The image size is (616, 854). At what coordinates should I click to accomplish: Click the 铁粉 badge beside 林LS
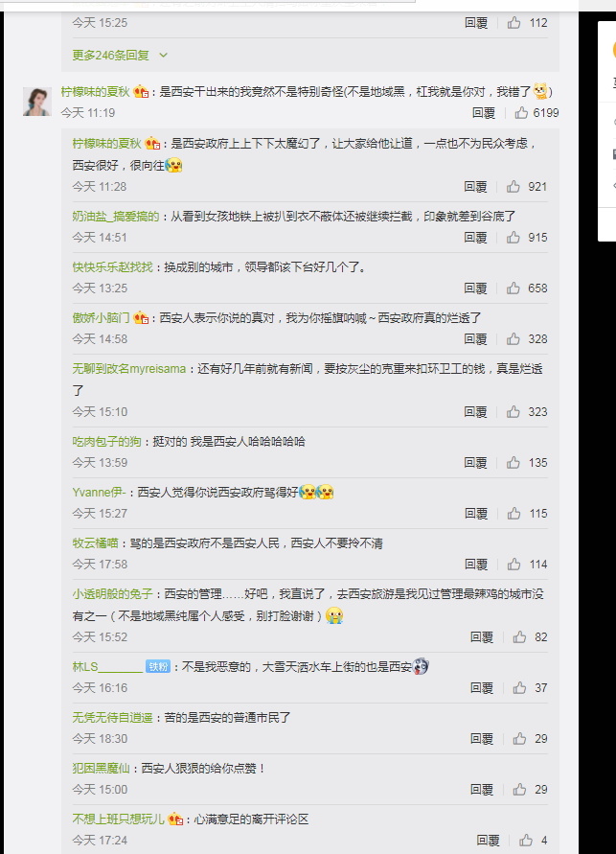[158, 667]
